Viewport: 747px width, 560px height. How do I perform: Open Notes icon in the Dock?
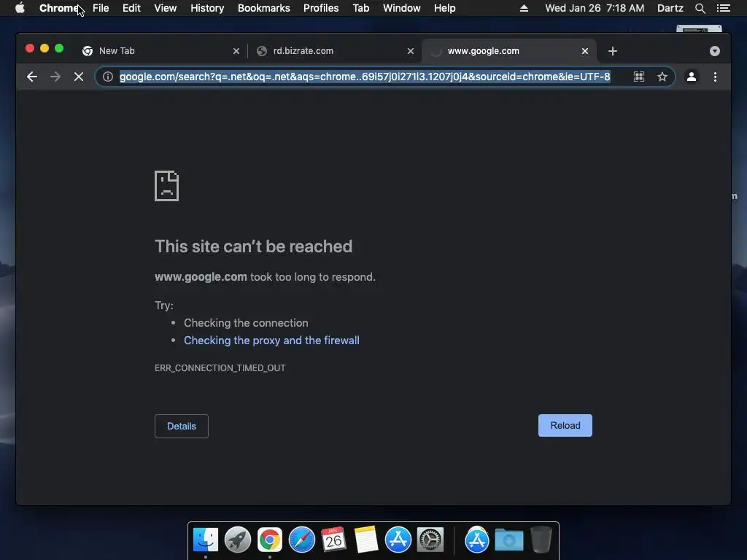pos(366,540)
